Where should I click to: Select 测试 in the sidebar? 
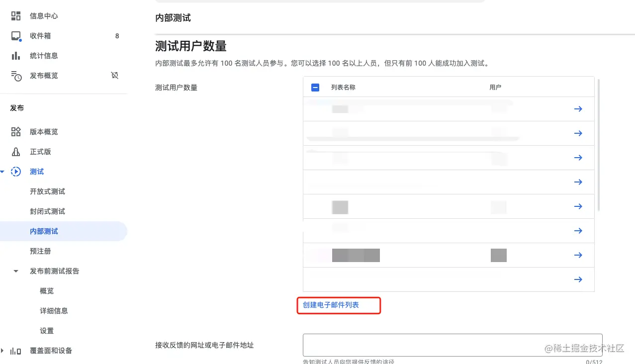click(x=37, y=172)
